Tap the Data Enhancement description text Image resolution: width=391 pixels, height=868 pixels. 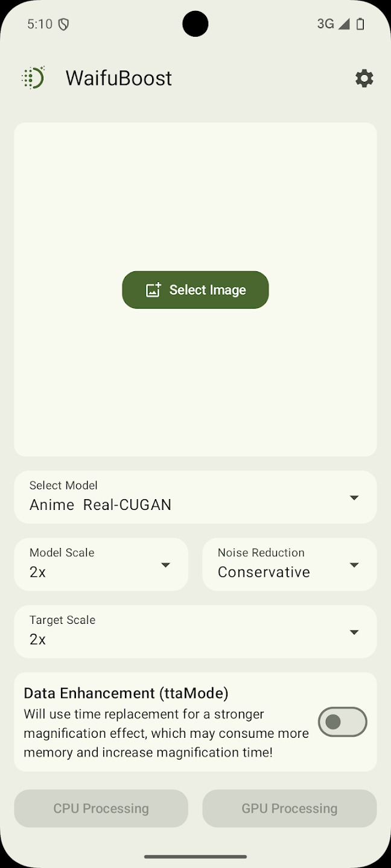click(x=166, y=733)
